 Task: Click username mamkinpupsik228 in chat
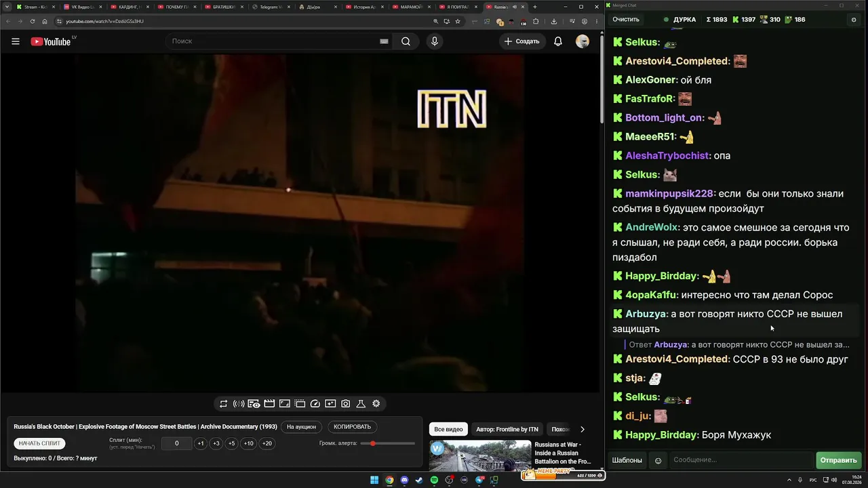click(669, 194)
